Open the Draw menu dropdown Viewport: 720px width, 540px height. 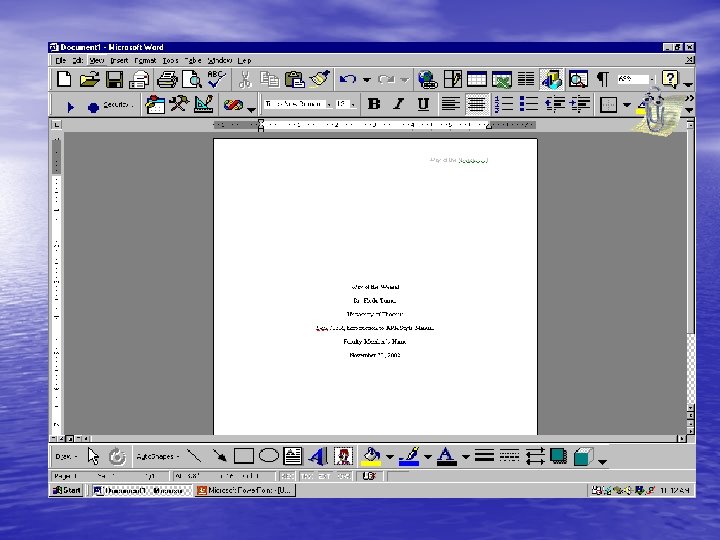pyautogui.click(x=66, y=456)
